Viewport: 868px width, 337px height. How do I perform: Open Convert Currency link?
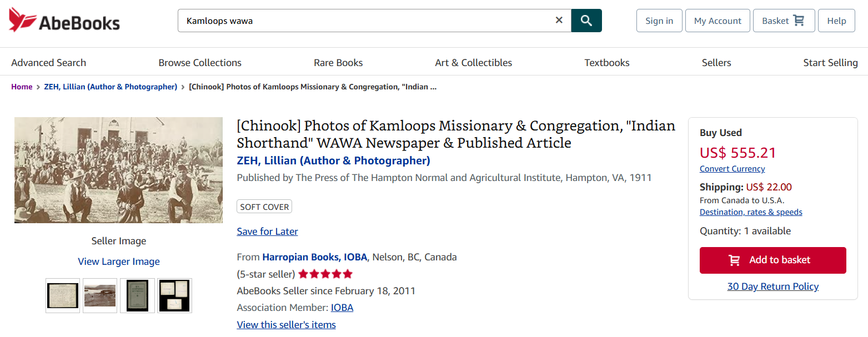coord(732,169)
